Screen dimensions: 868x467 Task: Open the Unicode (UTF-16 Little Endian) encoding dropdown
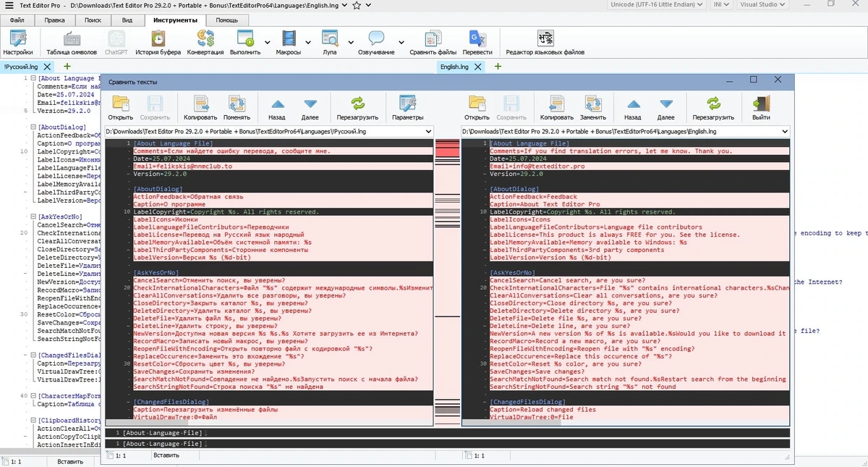(x=656, y=4)
